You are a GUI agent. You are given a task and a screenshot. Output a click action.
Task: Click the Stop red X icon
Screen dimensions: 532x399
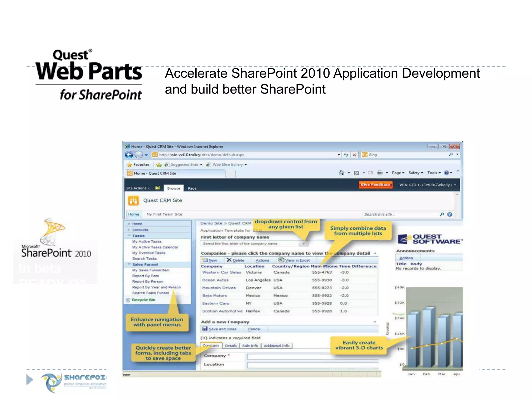(x=354, y=155)
